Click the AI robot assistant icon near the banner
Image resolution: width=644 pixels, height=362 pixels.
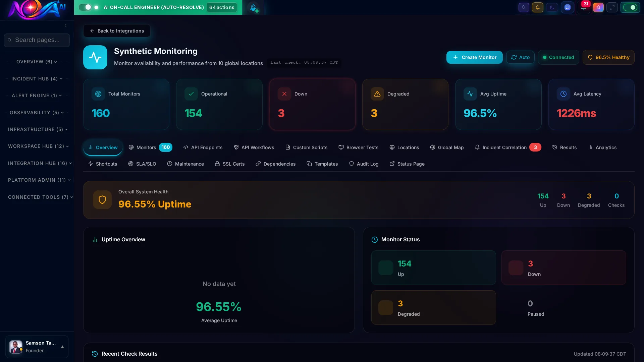pos(254,7)
